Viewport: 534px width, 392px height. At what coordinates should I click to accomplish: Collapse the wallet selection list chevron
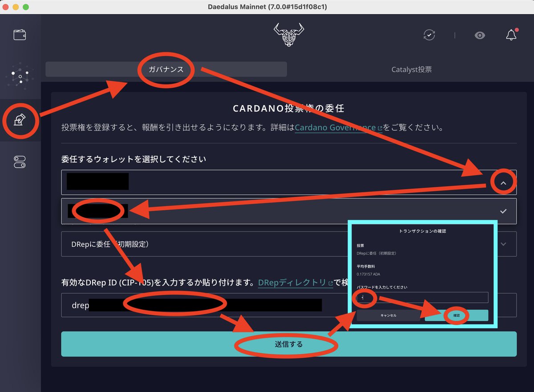[503, 182]
